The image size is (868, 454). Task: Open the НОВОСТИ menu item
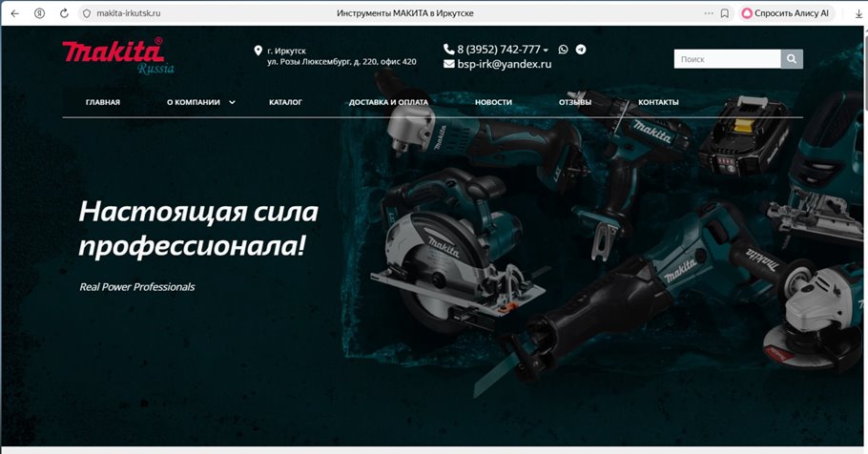(493, 102)
